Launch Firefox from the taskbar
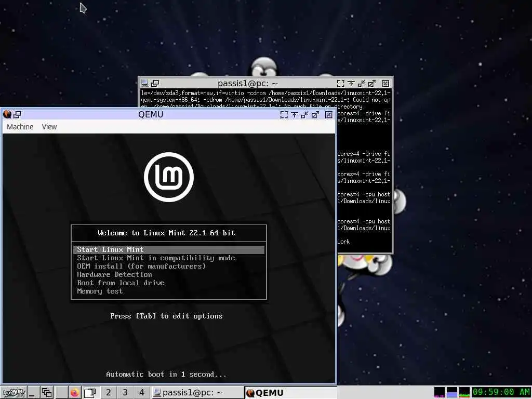The width and height of the screenshot is (532, 399). [75, 393]
